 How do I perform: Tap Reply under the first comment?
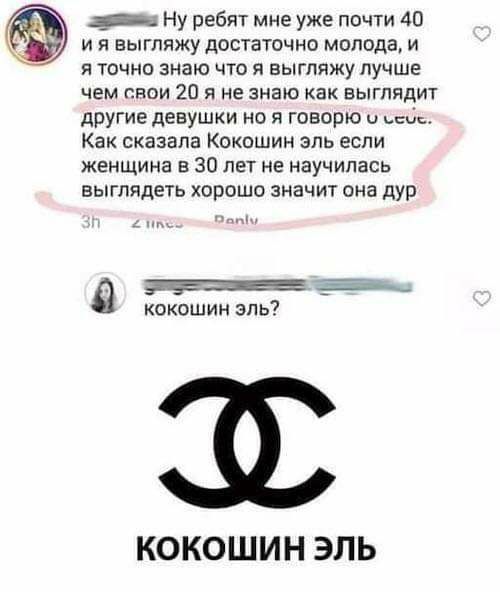(x=235, y=221)
